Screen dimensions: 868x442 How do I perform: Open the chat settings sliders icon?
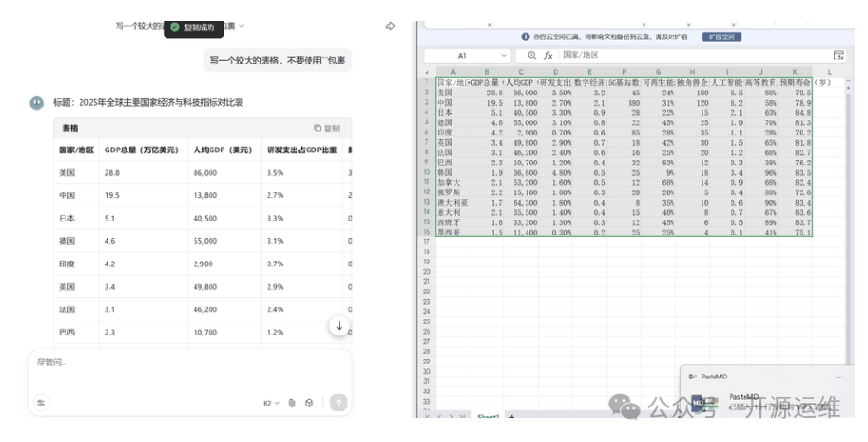41,403
